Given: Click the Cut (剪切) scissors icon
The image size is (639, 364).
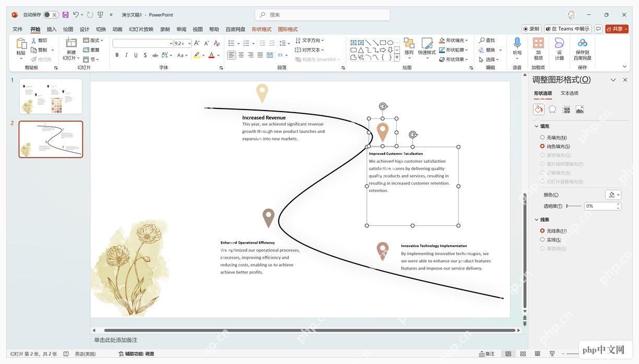Looking at the screenshot, I should (x=34, y=40).
